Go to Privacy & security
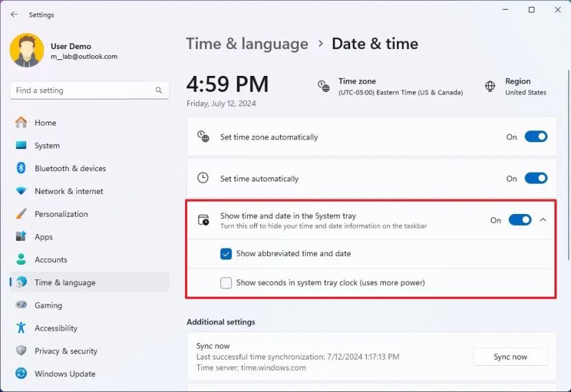The height and width of the screenshot is (392, 571). click(x=90, y=351)
